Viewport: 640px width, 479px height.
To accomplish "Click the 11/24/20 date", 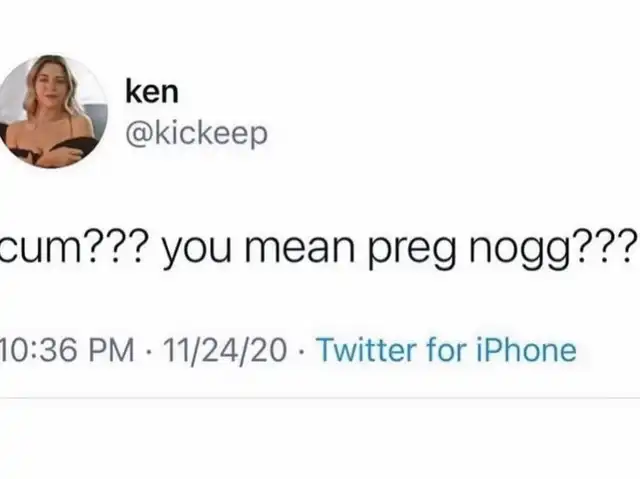I will click(225, 350).
